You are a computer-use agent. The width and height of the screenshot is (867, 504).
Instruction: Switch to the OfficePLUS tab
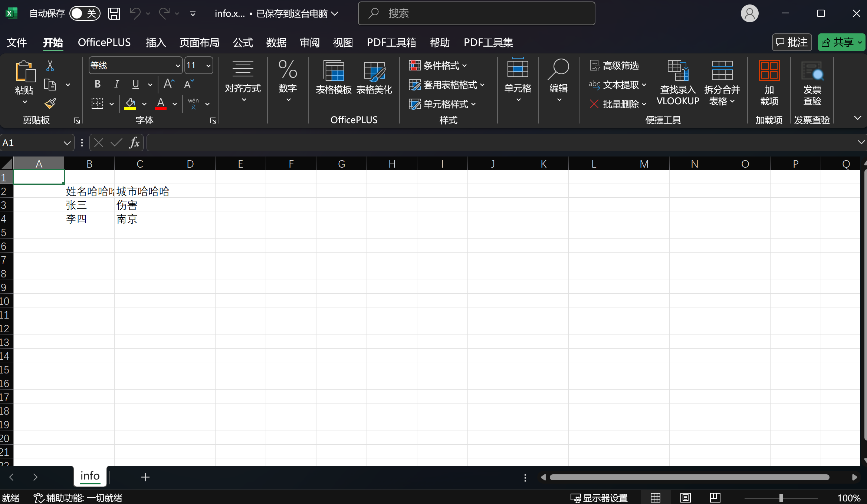coord(104,43)
